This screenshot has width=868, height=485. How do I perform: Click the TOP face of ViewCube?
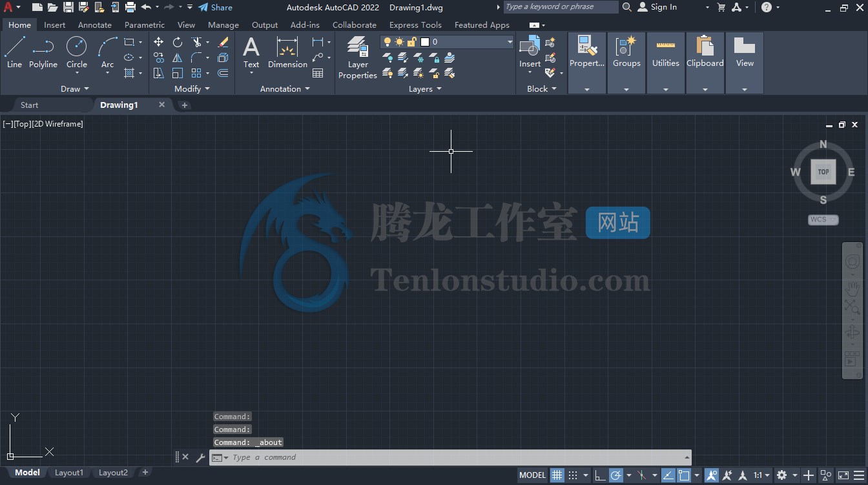tap(823, 172)
